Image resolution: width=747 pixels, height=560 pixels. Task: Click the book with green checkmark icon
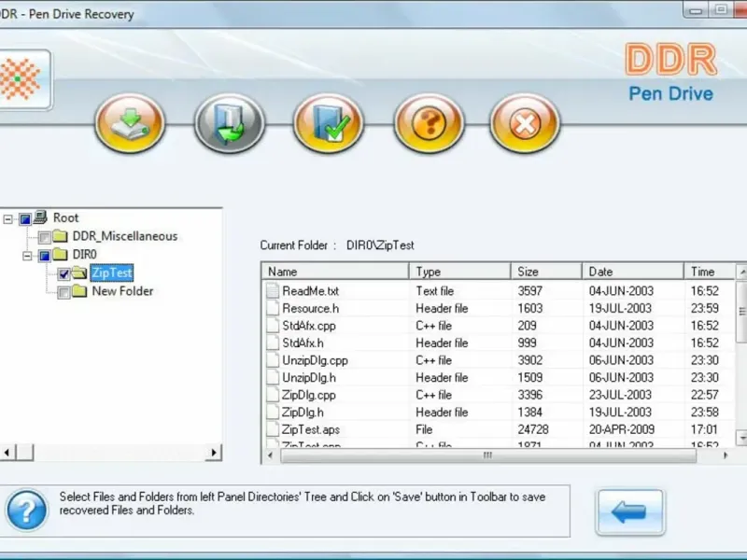(x=328, y=123)
